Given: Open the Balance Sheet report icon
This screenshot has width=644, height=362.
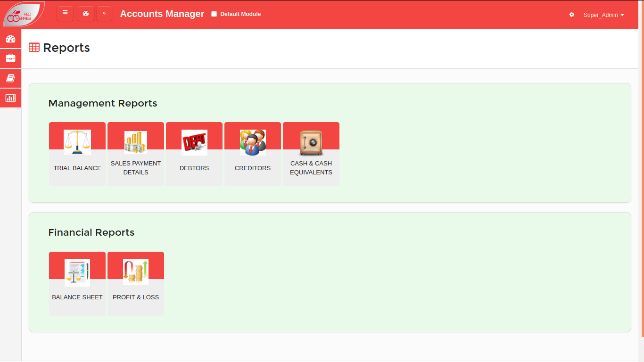Looking at the screenshot, I should coord(77,272).
